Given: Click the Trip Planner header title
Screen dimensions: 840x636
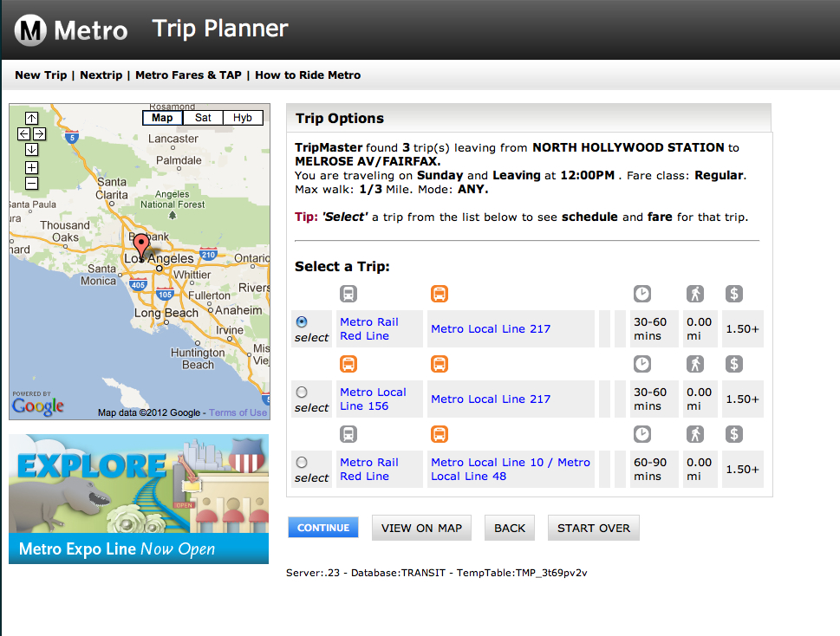Looking at the screenshot, I should click(220, 29).
